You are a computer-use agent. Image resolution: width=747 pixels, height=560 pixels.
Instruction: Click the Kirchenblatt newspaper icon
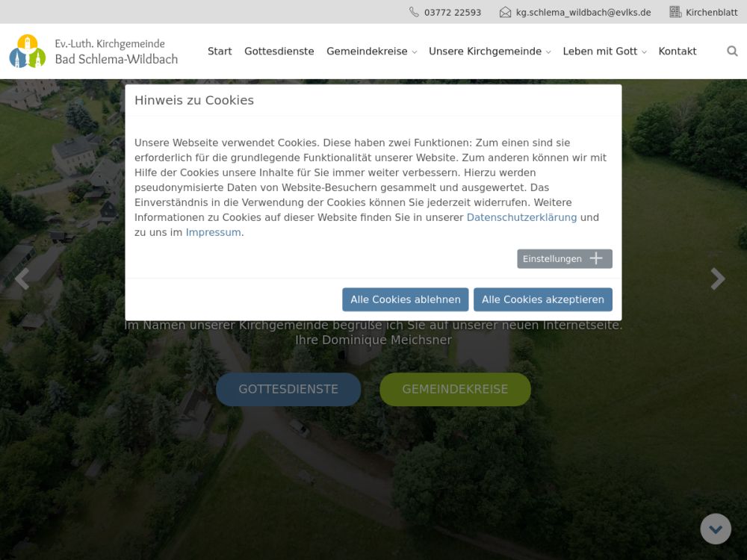(675, 12)
